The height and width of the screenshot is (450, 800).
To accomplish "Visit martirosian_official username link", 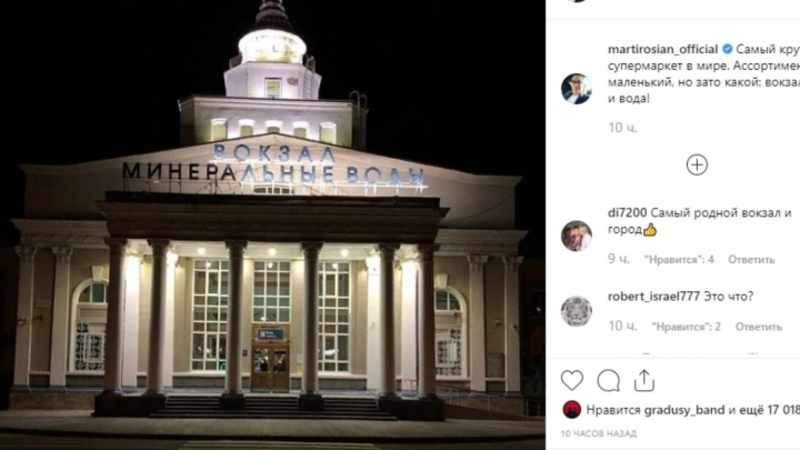I will pos(663,49).
